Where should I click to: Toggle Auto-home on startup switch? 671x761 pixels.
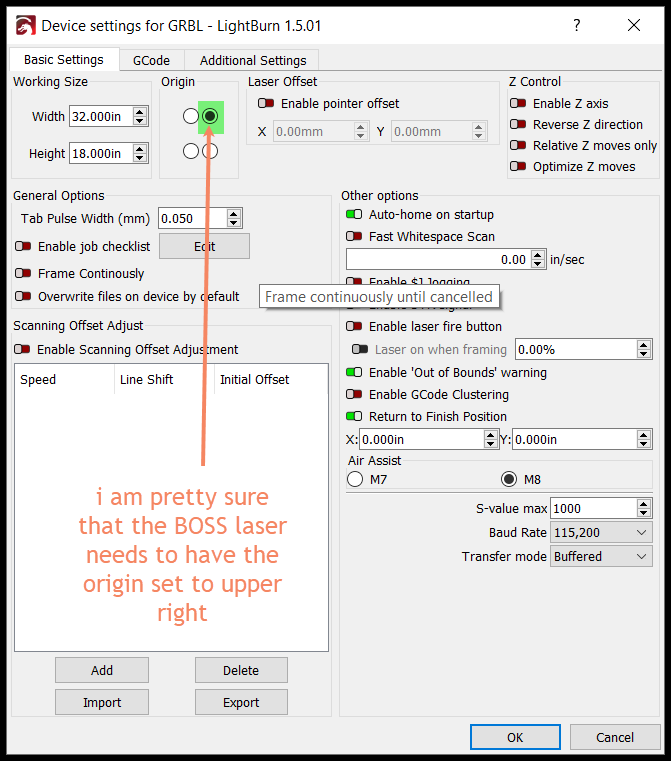[x=354, y=214]
